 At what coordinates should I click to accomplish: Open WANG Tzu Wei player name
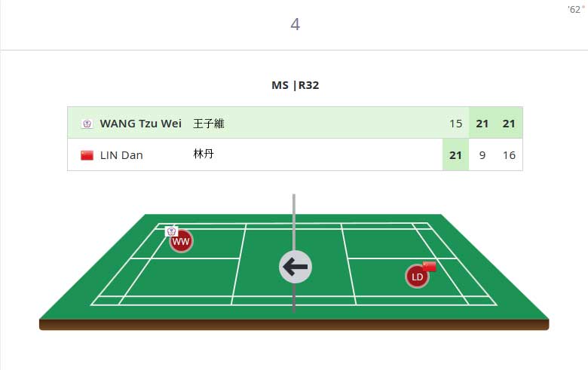[x=141, y=124]
